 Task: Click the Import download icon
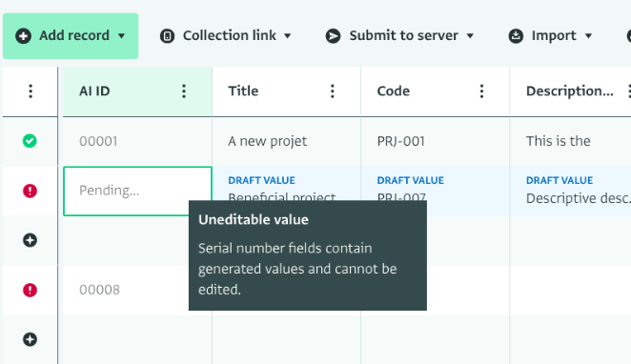click(x=516, y=36)
